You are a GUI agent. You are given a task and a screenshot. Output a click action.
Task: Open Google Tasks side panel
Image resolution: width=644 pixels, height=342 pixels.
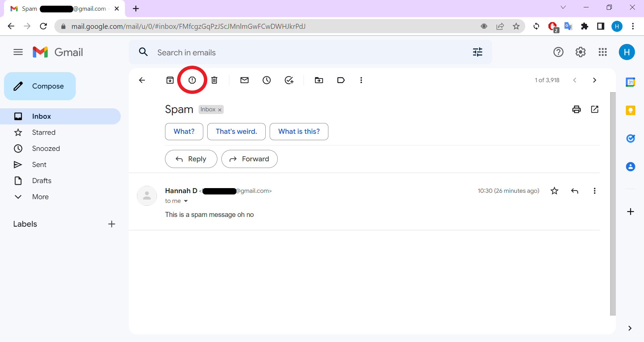point(631,138)
